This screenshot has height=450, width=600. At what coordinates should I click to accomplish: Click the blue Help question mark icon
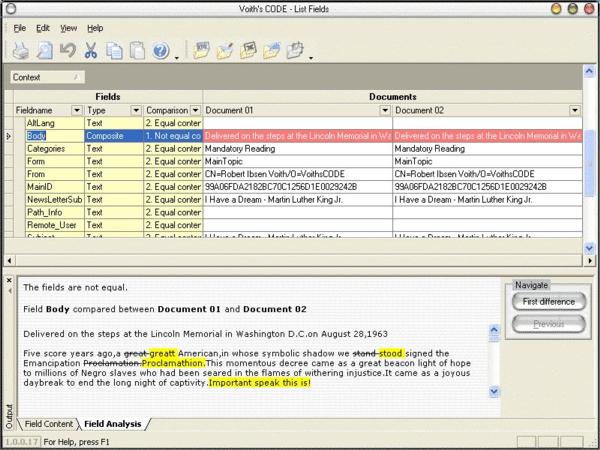tap(161, 51)
